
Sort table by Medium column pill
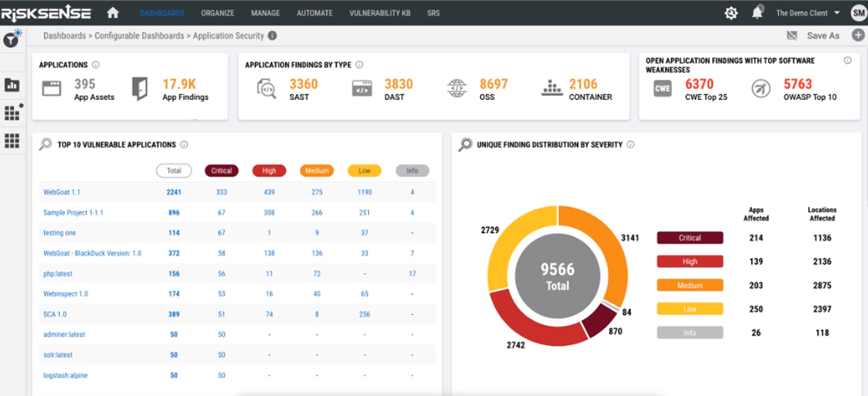point(317,171)
